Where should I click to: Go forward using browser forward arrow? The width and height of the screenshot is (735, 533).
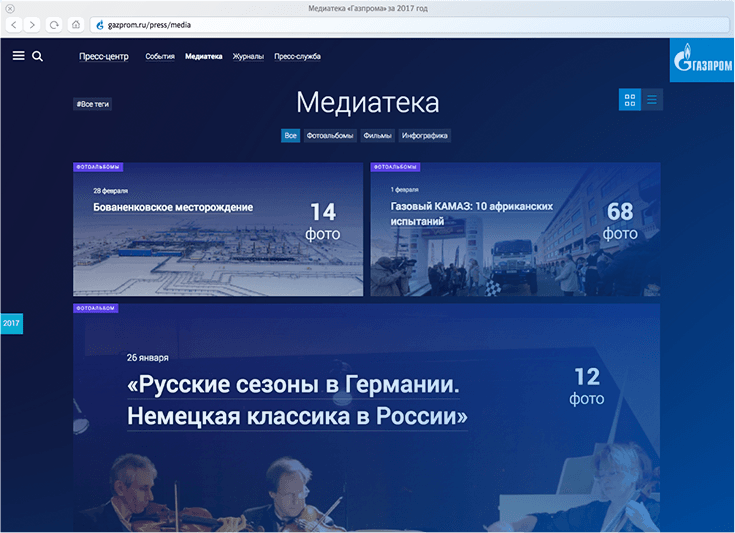pos(33,24)
